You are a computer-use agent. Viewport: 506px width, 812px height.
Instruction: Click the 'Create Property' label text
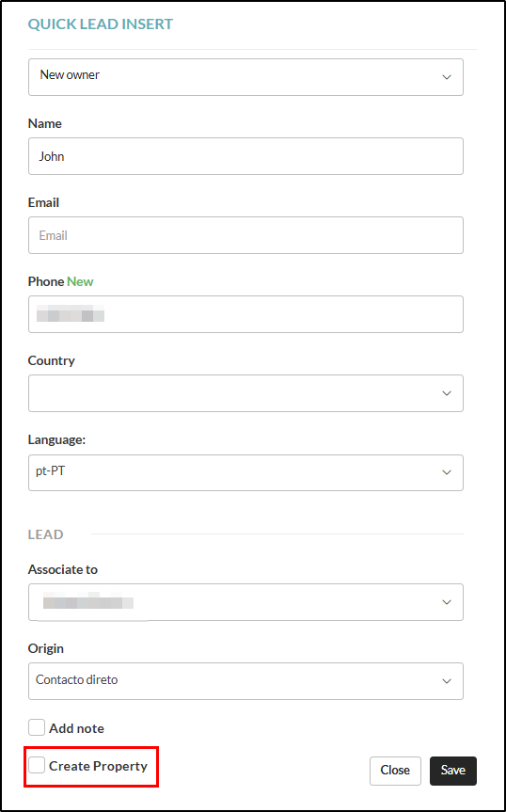point(99,766)
